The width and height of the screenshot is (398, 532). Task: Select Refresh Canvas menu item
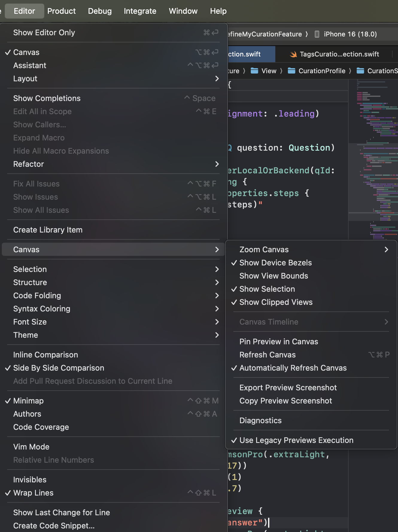click(x=267, y=355)
